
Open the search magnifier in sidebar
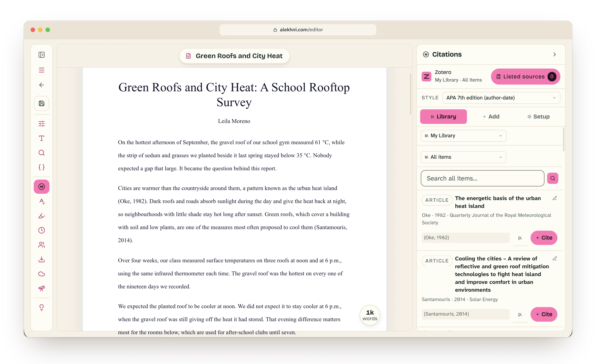point(42,153)
